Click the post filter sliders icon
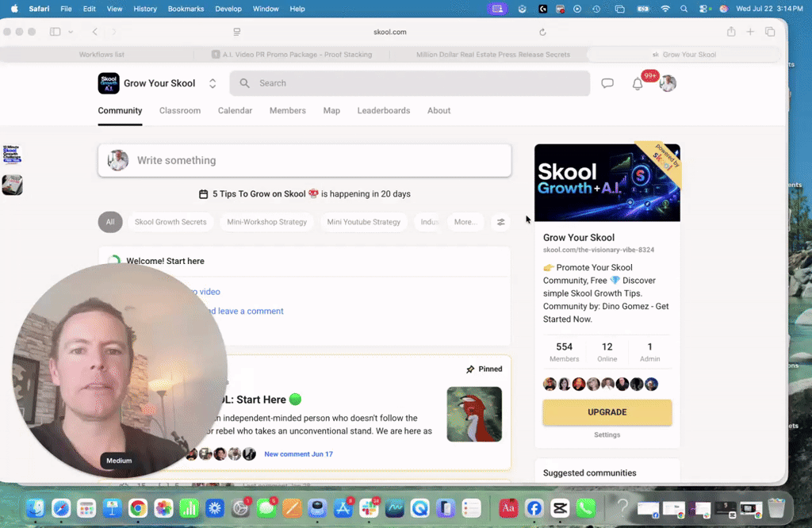The width and height of the screenshot is (812, 528). (501, 222)
